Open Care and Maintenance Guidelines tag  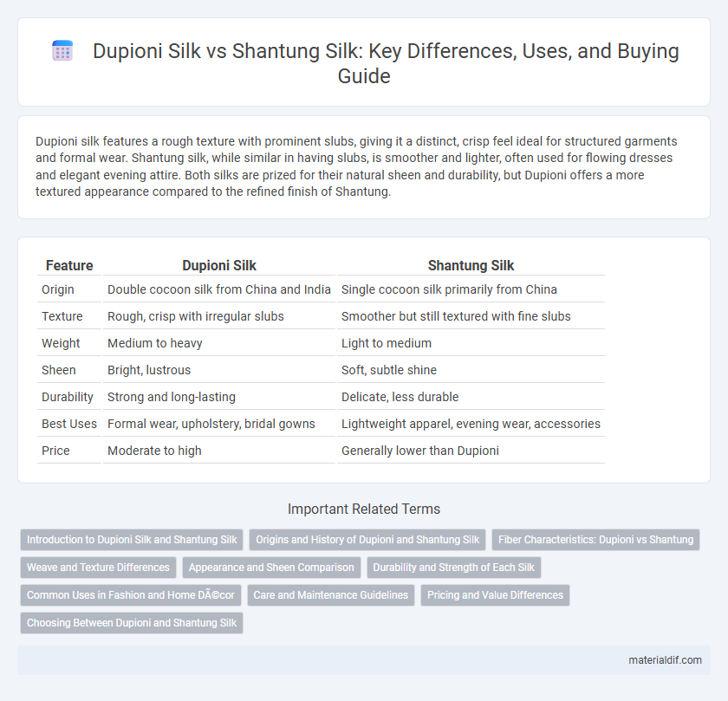pos(330,595)
